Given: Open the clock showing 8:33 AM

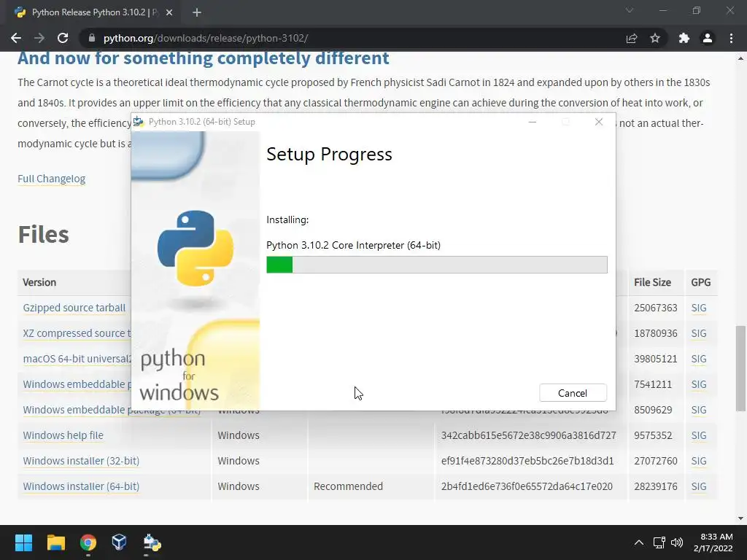Looking at the screenshot, I should pyautogui.click(x=713, y=542).
